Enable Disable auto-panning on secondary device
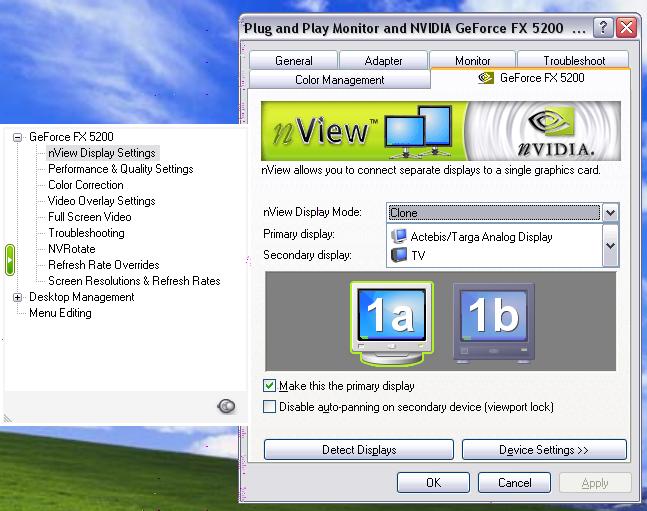Screen dimensions: 647x511 269,407
